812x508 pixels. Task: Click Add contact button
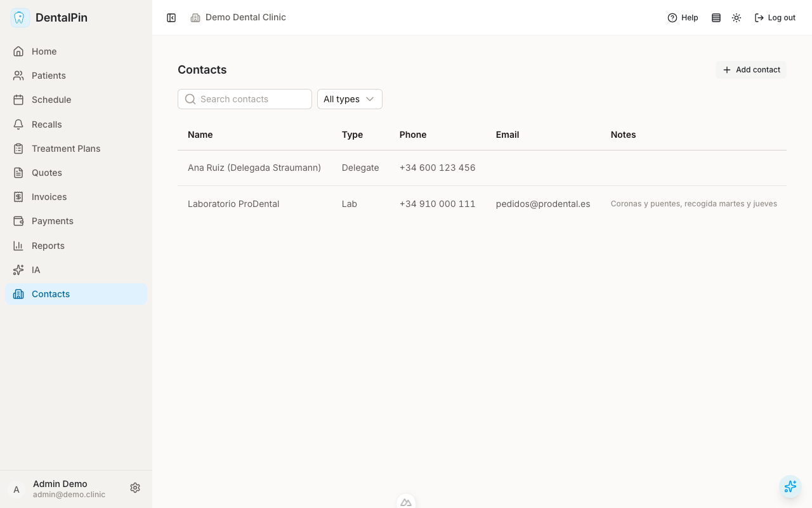point(751,70)
